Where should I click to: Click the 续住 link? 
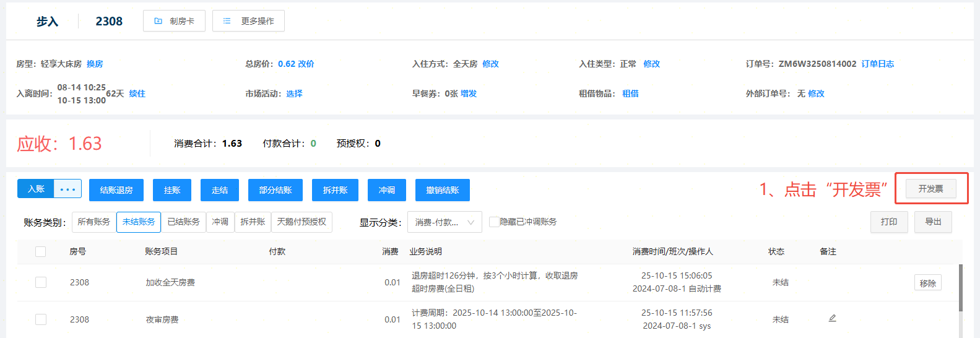click(x=137, y=93)
